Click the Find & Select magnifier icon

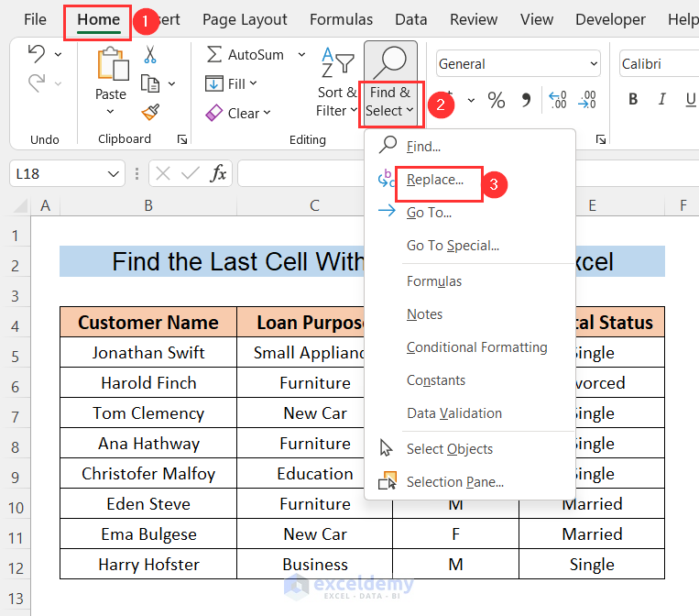coord(389,62)
